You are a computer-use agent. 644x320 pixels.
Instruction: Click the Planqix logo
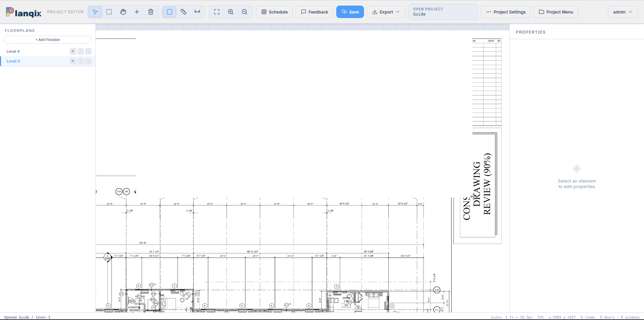[24, 12]
